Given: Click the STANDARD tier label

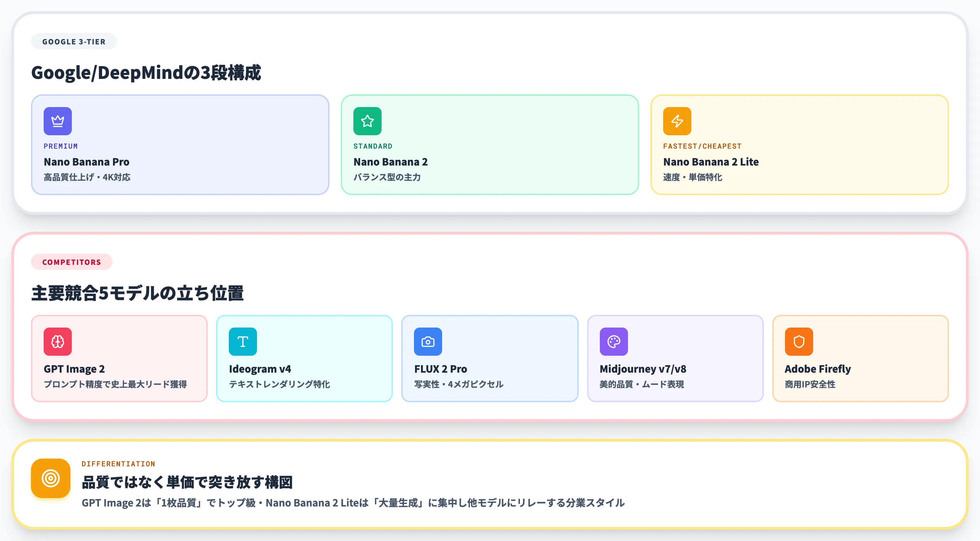Looking at the screenshot, I should tap(373, 146).
